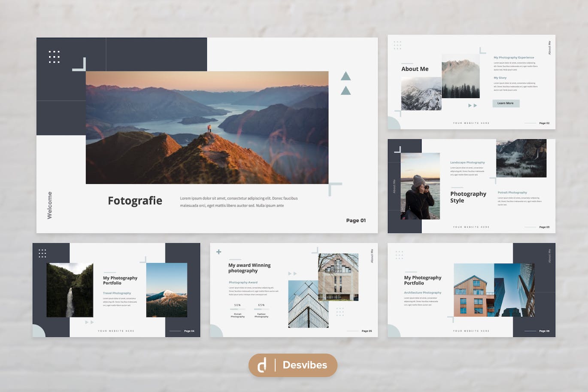Select the 50% Potrait Photography progress bar

[237, 309]
